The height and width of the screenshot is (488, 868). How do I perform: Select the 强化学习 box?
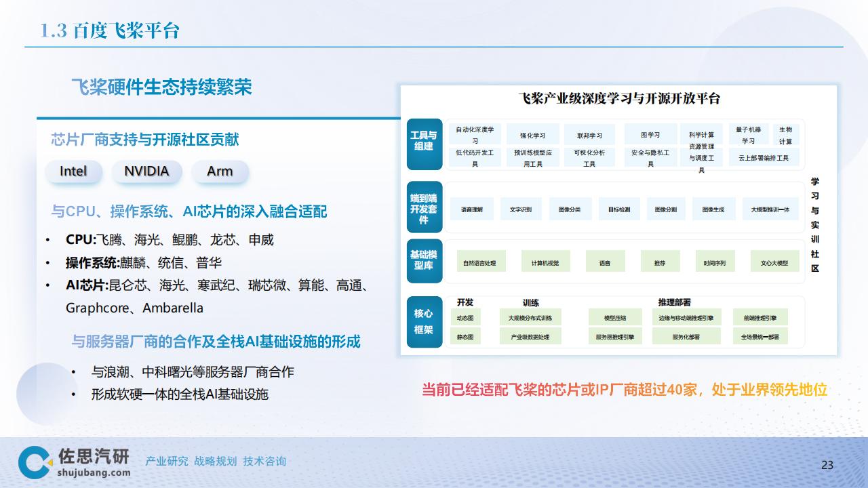coord(532,135)
